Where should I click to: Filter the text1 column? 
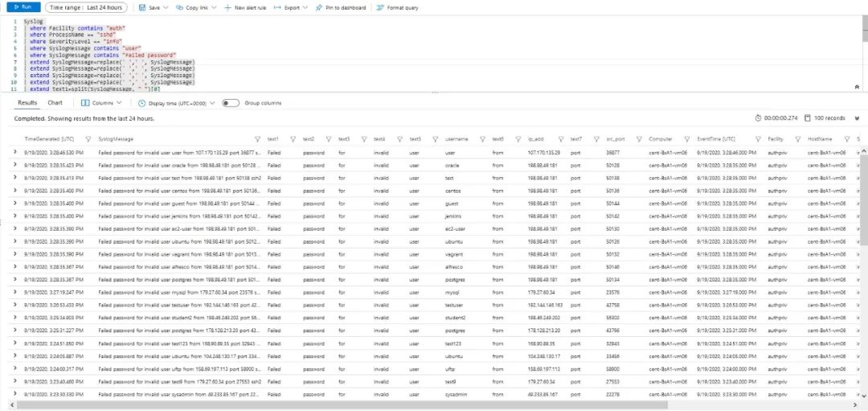[293, 139]
